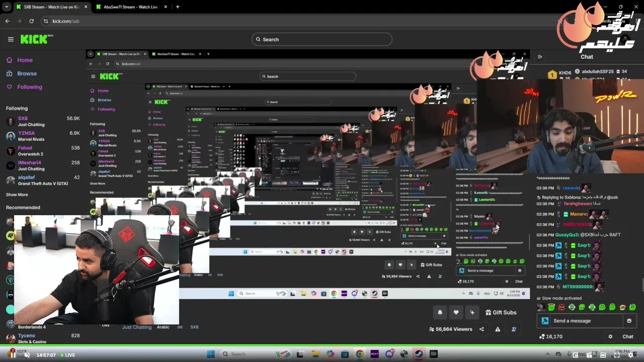The image size is (644, 362).
Task: Send with the Chat button
Action: tap(627, 337)
